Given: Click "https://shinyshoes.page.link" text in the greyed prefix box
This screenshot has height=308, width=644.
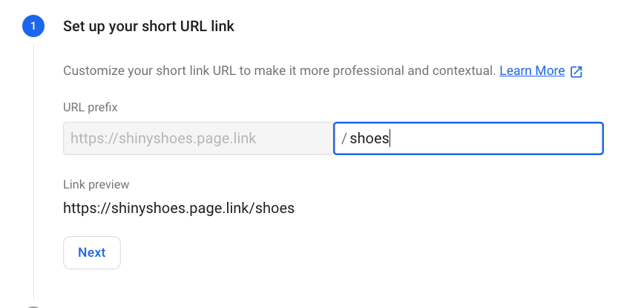Looking at the screenshot, I should click(163, 139).
